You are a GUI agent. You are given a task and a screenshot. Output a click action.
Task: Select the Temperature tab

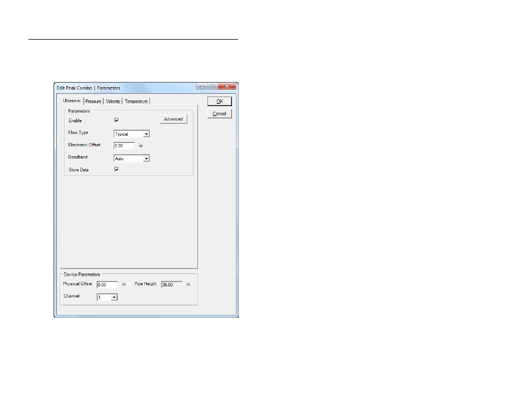[x=136, y=102]
